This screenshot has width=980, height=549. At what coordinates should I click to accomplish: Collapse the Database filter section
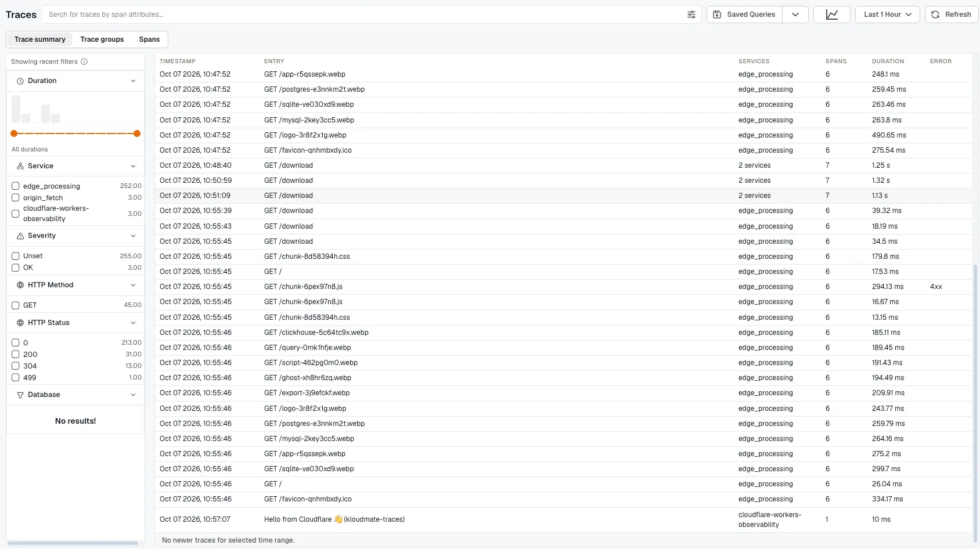pos(133,395)
